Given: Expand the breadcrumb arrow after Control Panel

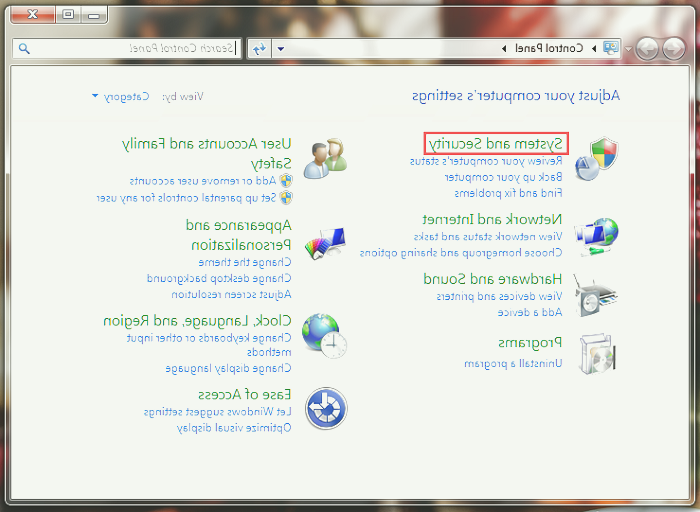Looking at the screenshot, I should pos(503,48).
